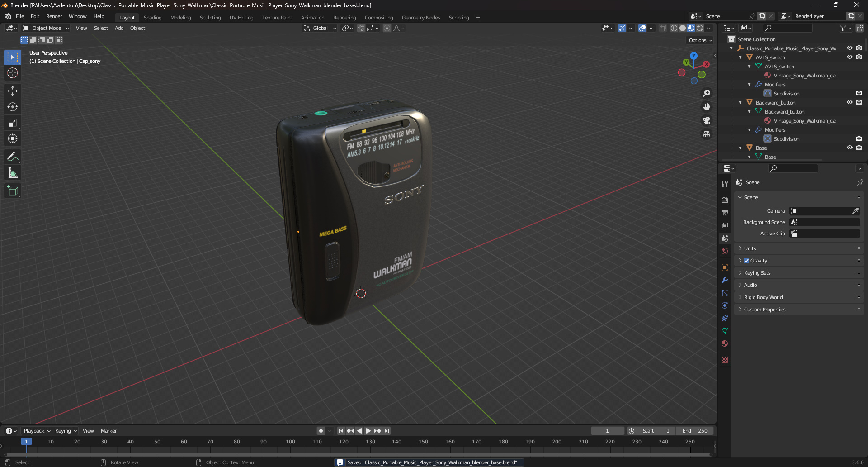Screen dimensions: 868x467
Task: Open Render properties tab
Action: coord(725,200)
